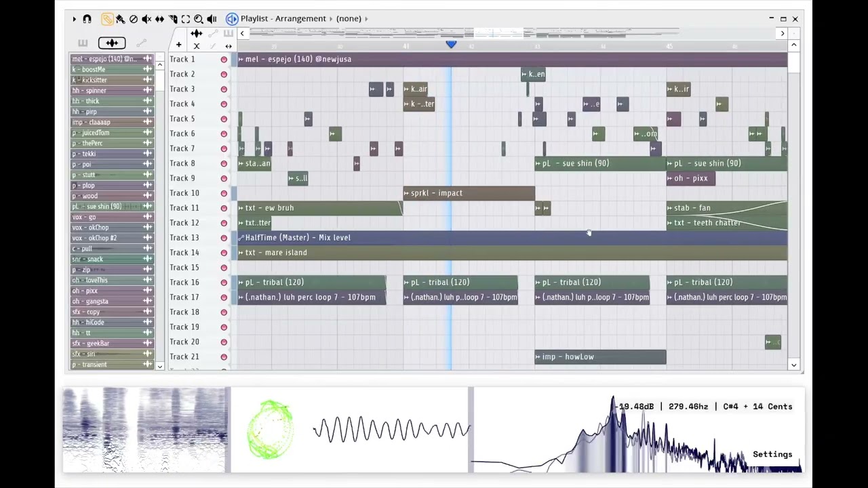Select 'k - kicksitter' in the picker
This screenshot has height=488, width=868.
pyautogui.click(x=112, y=80)
